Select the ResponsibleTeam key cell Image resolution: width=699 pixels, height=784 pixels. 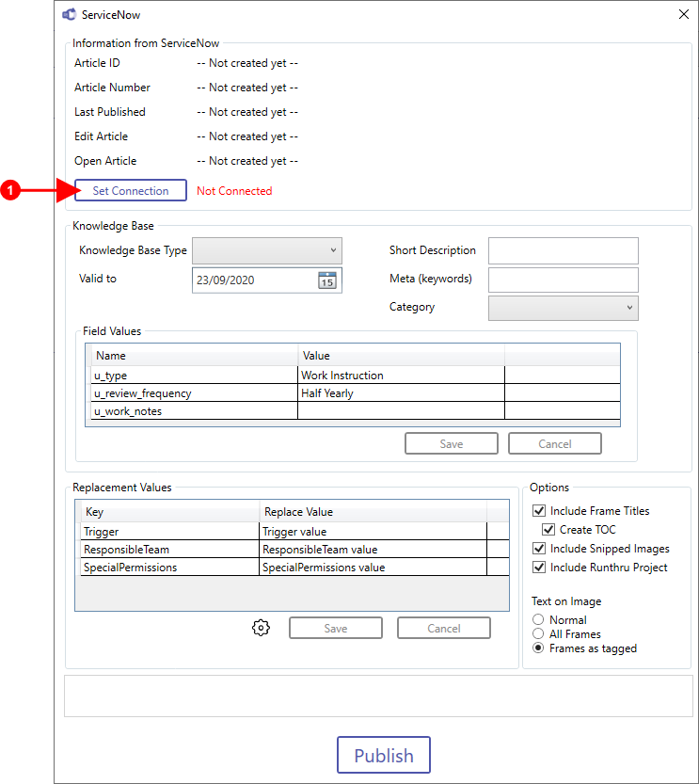[x=170, y=549]
